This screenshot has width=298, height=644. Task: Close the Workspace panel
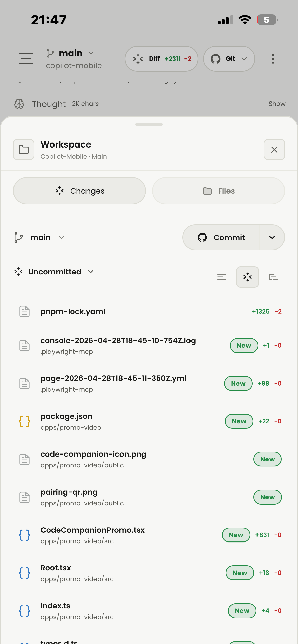pyautogui.click(x=274, y=150)
